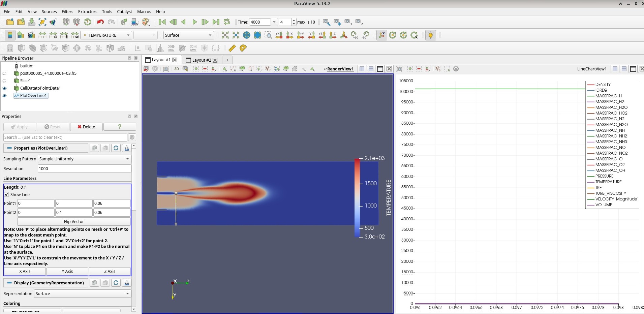Image resolution: width=644 pixels, height=314 pixels.
Task: Switch to the Layout #2 tab
Action: point(201,60)
